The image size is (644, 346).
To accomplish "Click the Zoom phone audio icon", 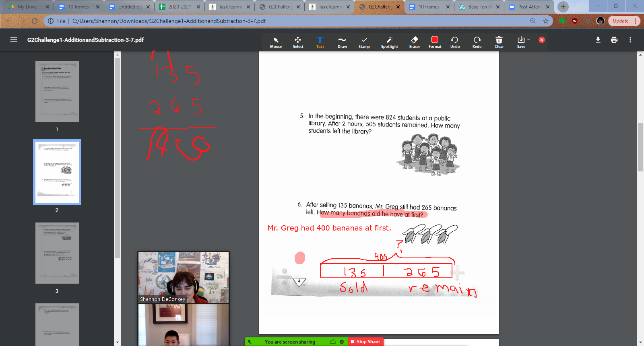I will coord(250,342).
